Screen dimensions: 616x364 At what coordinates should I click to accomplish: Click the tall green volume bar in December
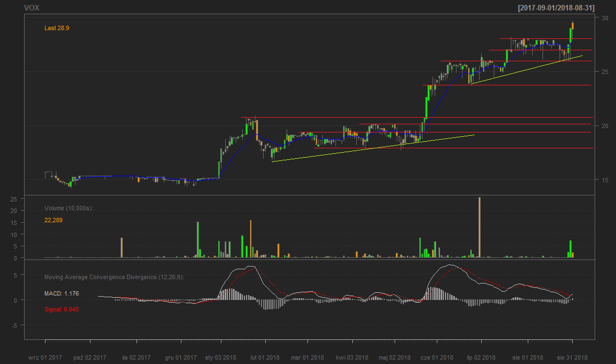pyautogui.click(x=198, y=240)
